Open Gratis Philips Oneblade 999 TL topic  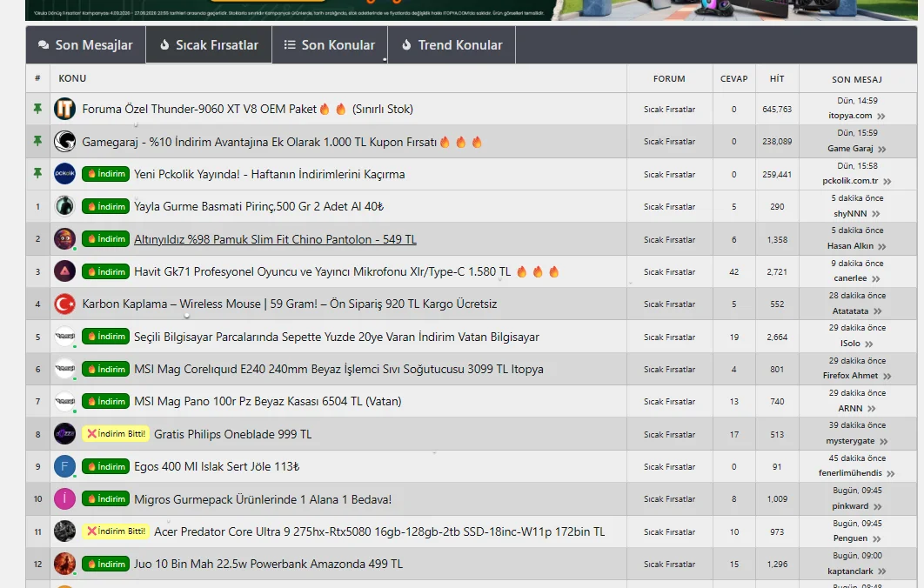(x=233, y=434)
